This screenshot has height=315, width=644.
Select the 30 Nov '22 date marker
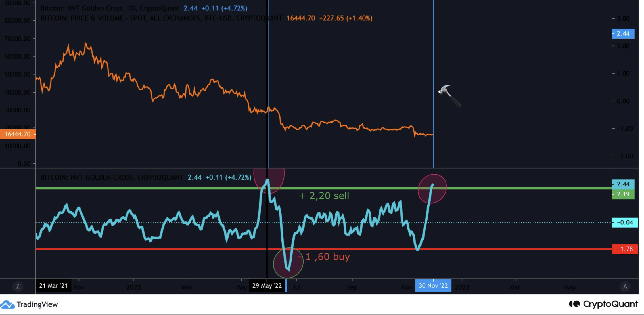click(433, 285)
